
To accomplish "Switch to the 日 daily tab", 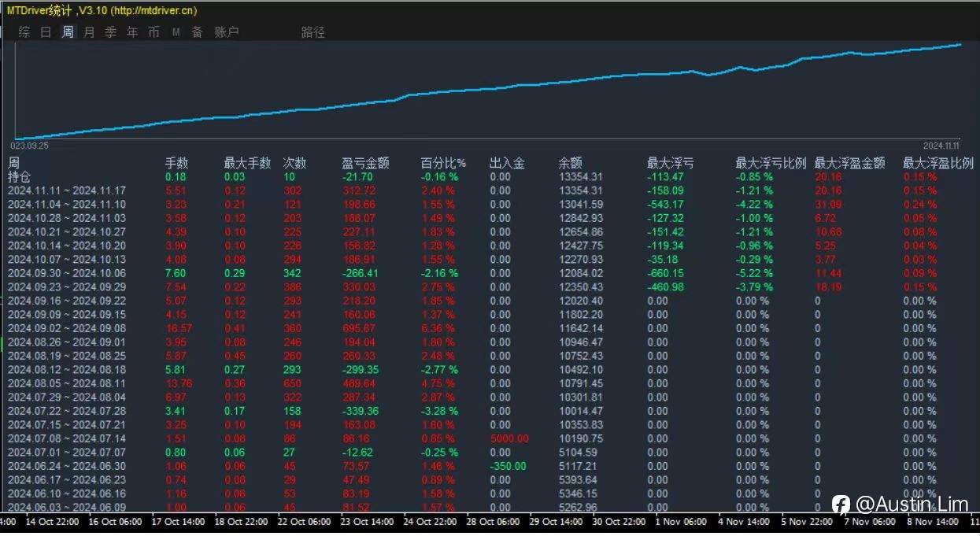I will click(x=46, y=32).
